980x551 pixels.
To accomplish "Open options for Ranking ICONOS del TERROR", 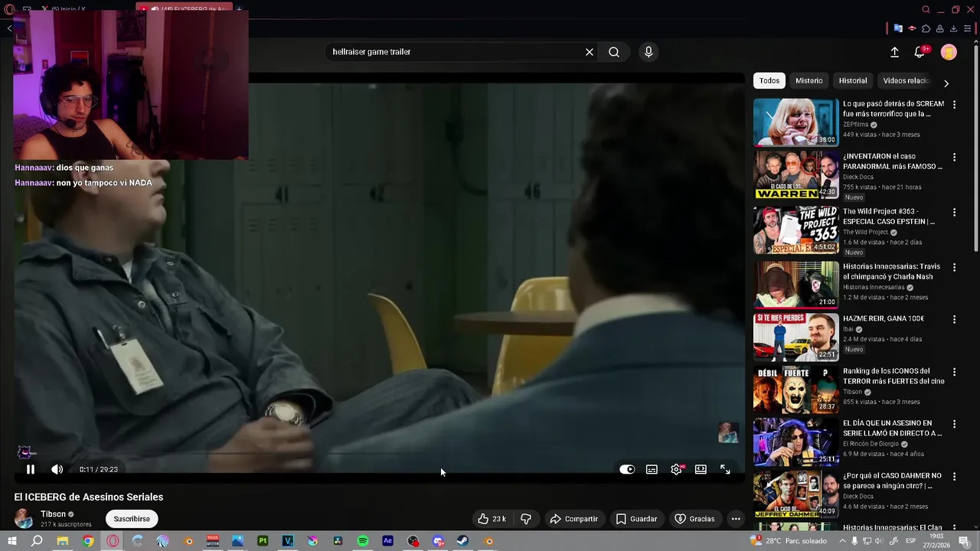I will pos(954,371).
